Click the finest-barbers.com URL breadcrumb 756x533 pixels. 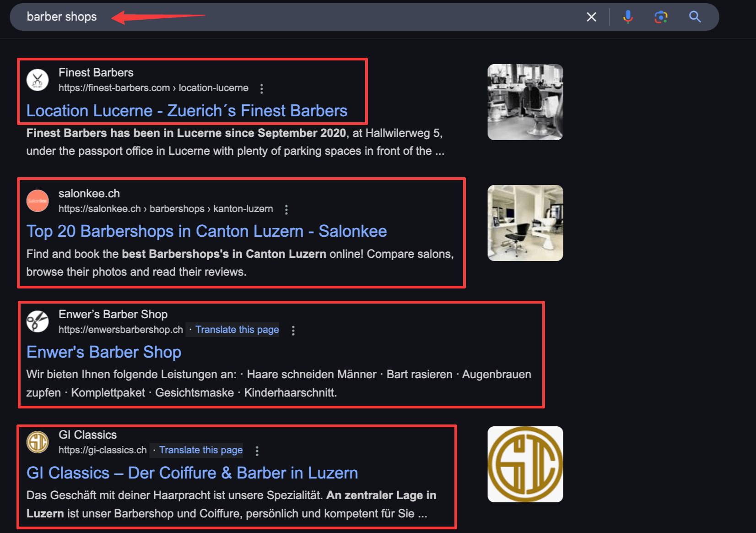153,88
